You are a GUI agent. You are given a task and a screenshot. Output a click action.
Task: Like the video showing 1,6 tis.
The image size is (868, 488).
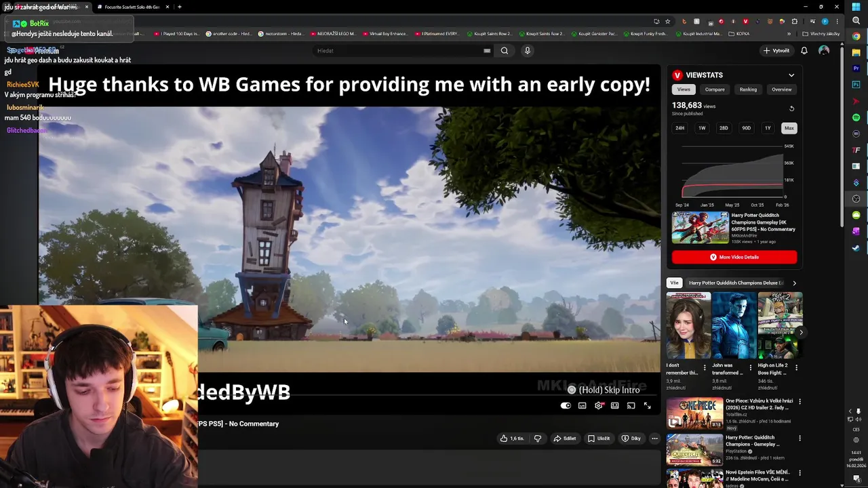click(x=512, y=439)
